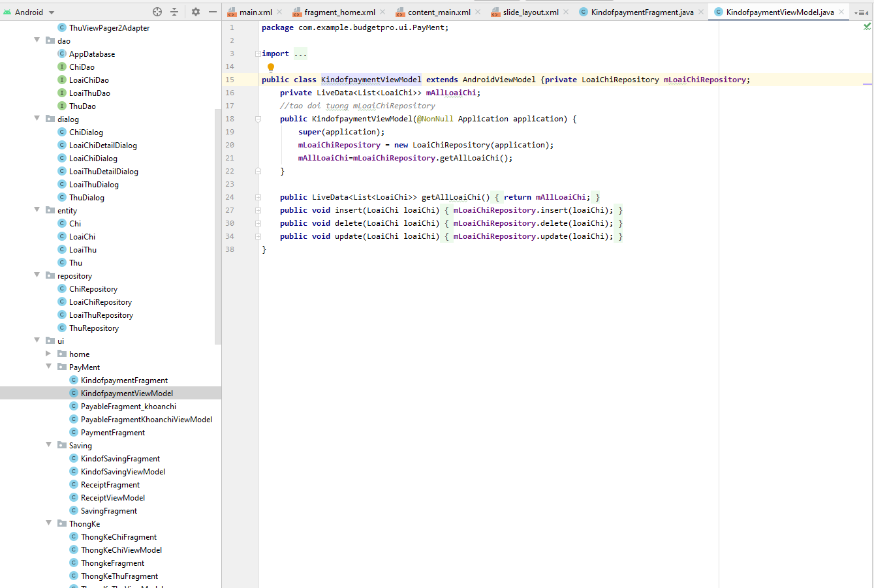Viewport: 874px width, 588px height.
Task: Close the KindofpaymentViewModel.java tab
Action: coord(841,12)
